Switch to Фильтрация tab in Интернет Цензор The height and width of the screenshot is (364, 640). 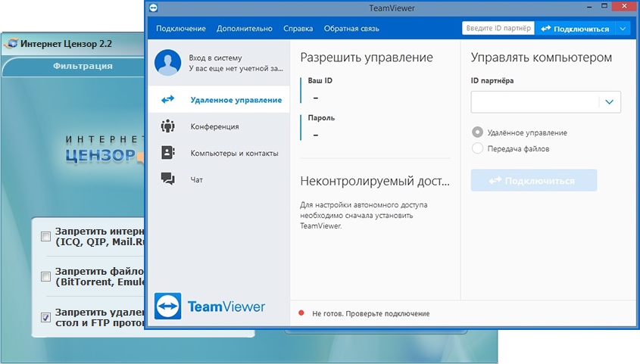click(83, 66)
